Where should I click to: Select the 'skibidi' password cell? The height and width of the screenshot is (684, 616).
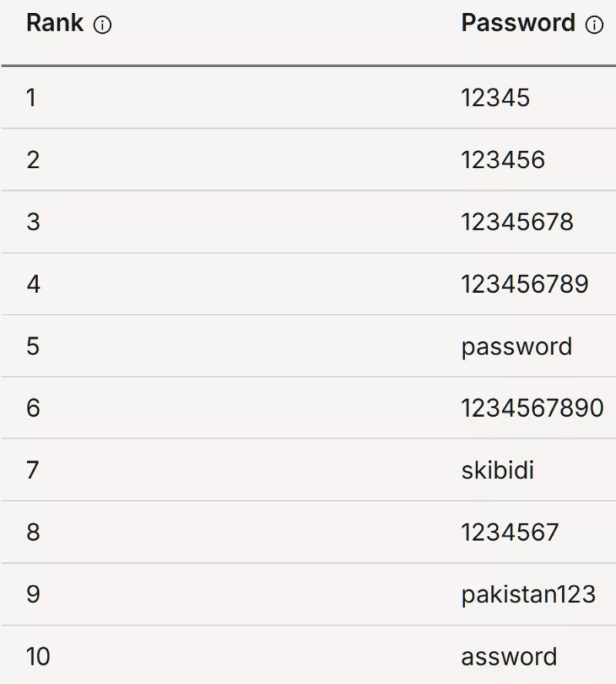(497, 470)
